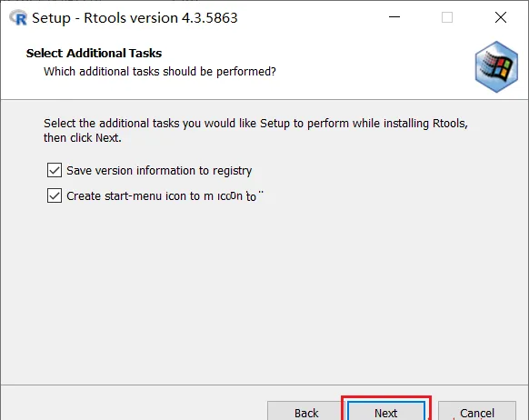Click the 'Create start-menu icon' label text
This screenshot has width=529, height=420.
165,196
